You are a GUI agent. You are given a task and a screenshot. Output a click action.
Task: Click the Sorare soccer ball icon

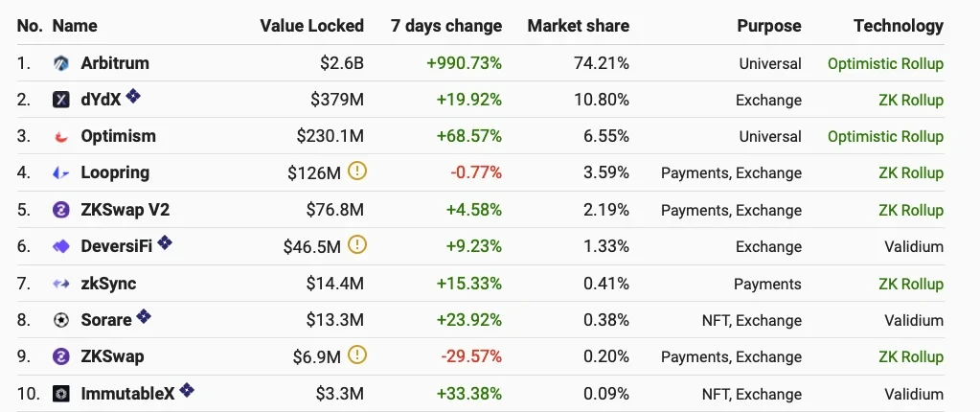(61, 320)
